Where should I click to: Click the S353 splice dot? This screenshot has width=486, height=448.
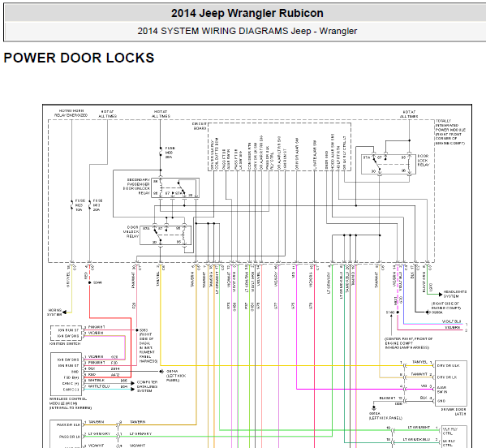137,330
